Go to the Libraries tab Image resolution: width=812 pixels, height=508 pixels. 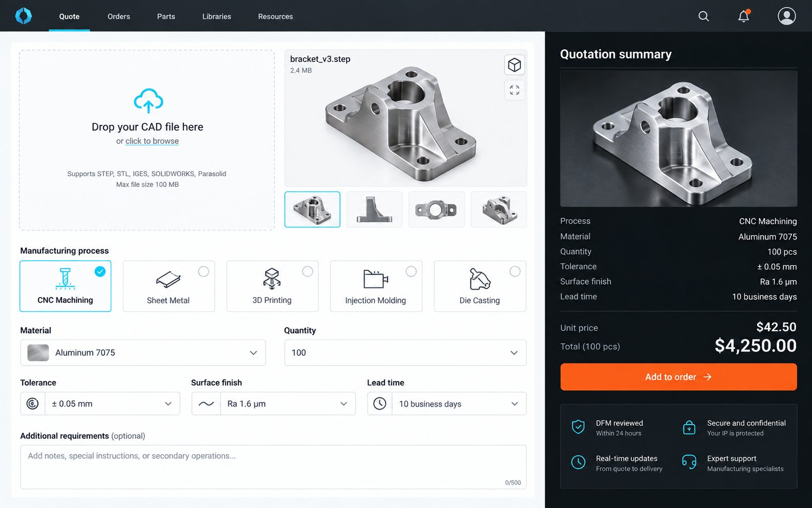coord(217,16)
